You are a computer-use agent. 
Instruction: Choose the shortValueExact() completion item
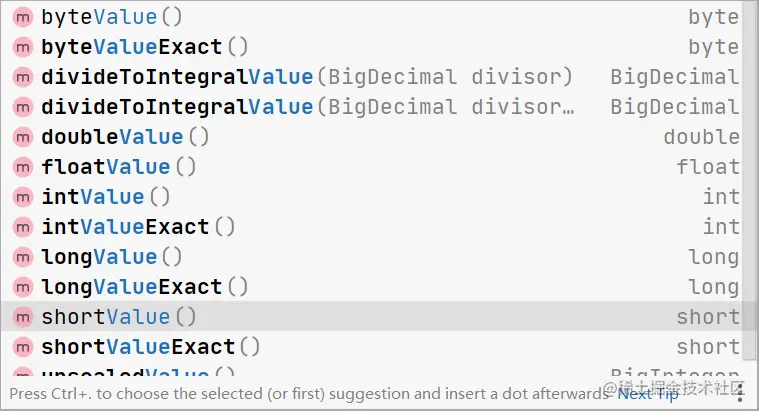[x=371, y=348]
